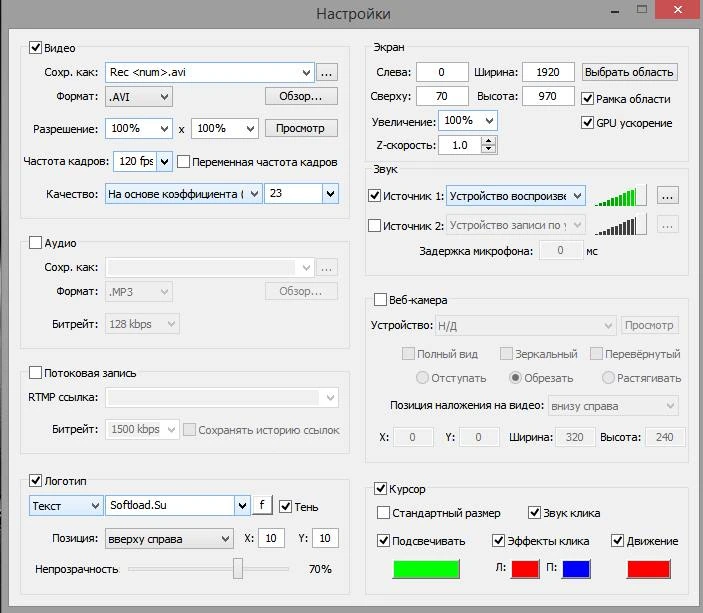Viewport: 703px width, 613px height.
Task: Close the Настройки window
Action: pos(678,9)
